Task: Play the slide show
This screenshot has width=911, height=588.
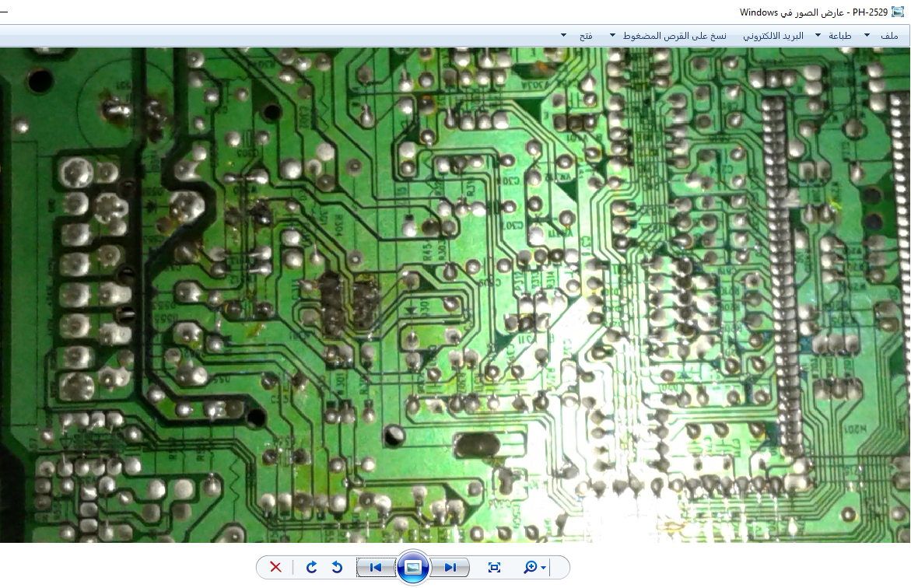Action: 413,567
